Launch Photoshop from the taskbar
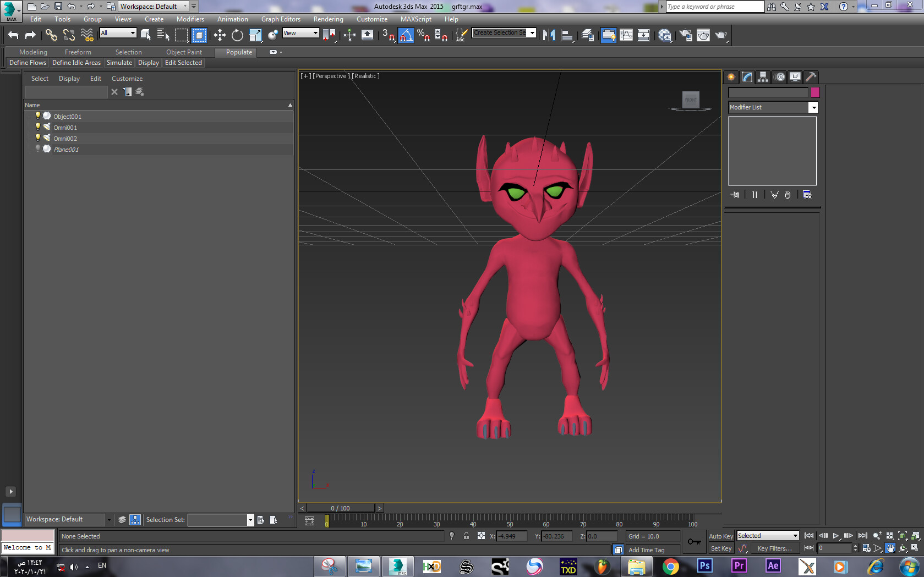Image resolution: width=924 pixels, height=577 pixels. click(x=704, y=566)
